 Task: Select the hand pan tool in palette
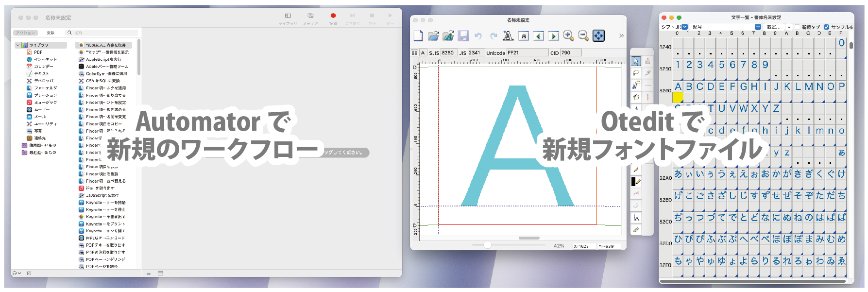click(636, 97)
